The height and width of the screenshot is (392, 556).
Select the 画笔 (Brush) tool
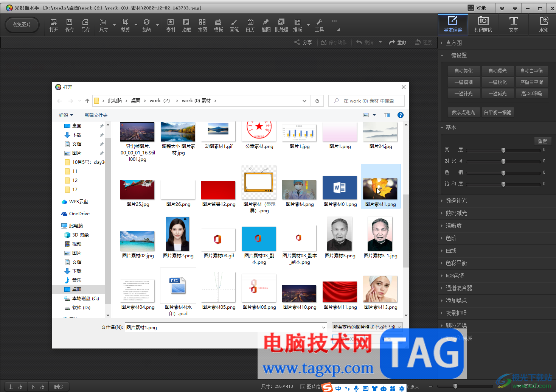point(234,25)
